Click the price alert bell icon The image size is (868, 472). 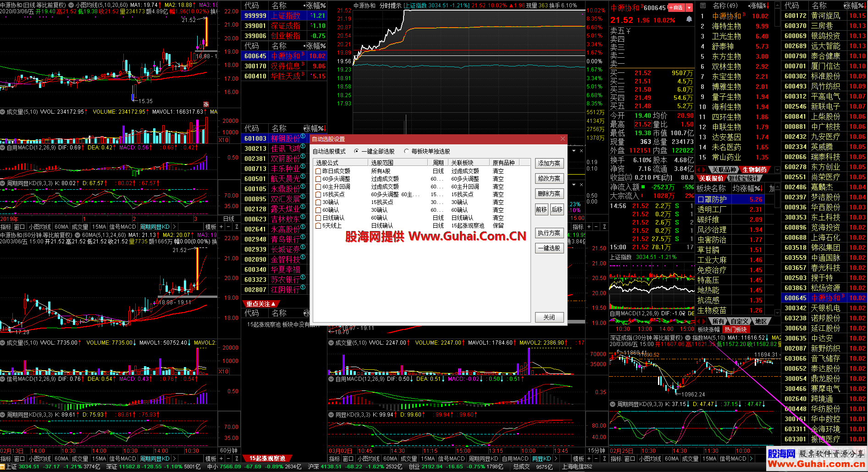[x=689, y=19]
